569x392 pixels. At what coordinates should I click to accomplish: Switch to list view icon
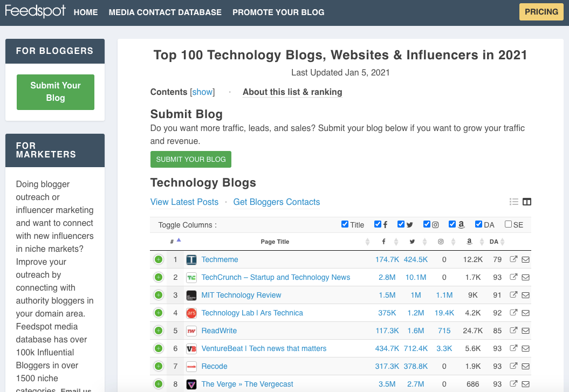(x=514, y=202)
